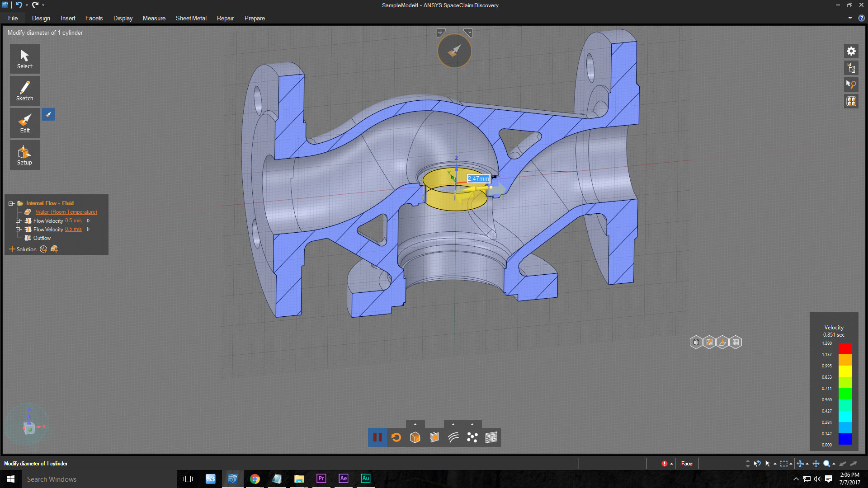Restart the simulation with orange reset arrow
This screenshot has height=488, width=868.
396,437
